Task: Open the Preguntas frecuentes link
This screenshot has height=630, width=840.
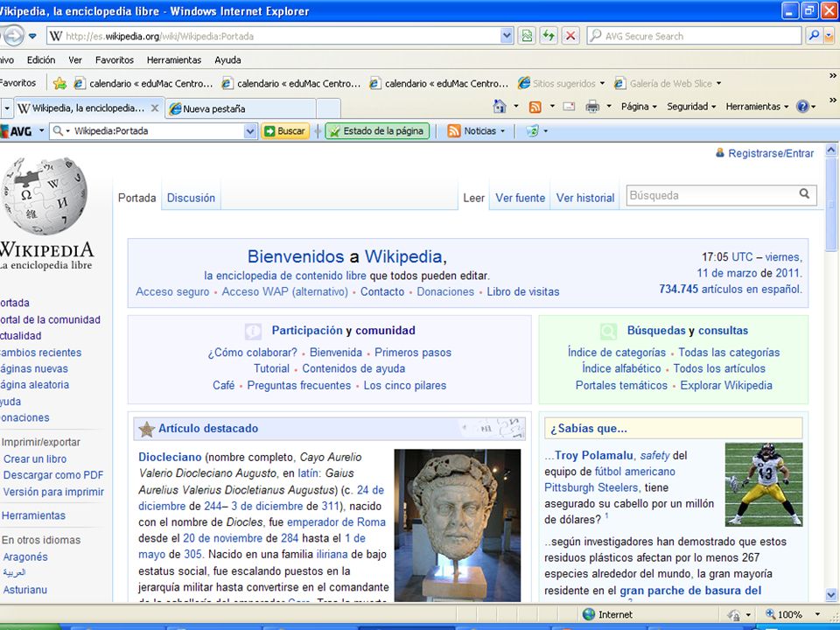Action: 299,385
